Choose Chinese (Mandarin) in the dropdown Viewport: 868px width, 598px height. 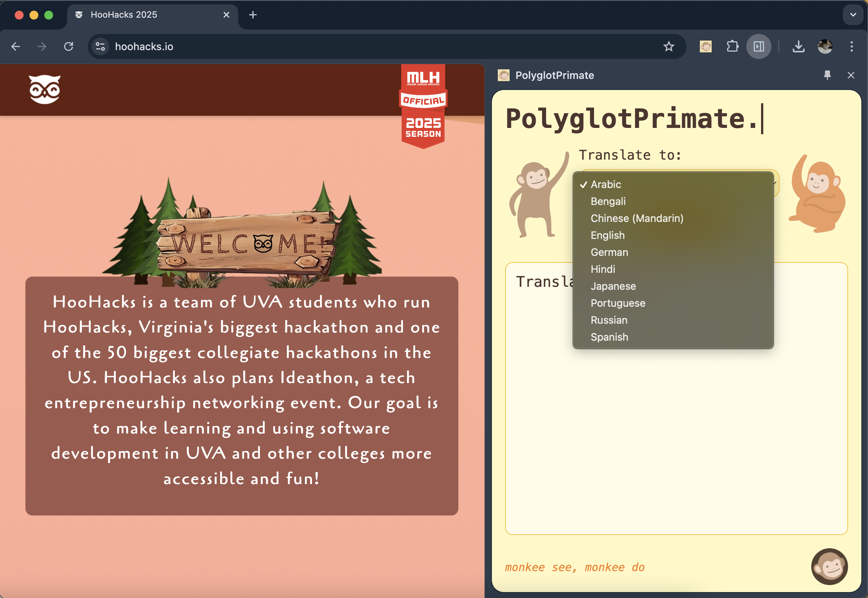[x=637, y=218]
